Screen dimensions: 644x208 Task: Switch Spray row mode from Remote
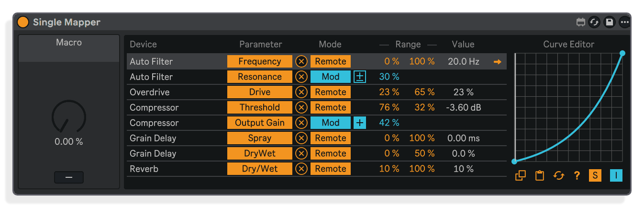tap(331, 138)
